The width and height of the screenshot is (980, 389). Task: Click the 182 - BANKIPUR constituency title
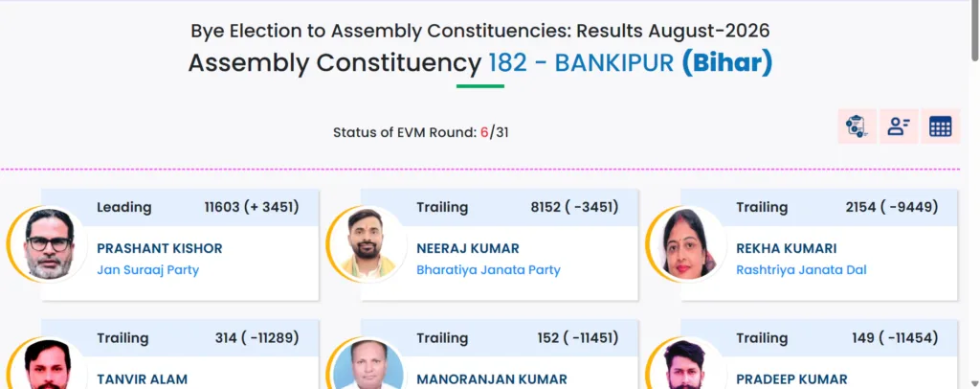pyautogui.click(x=581, y=63)
